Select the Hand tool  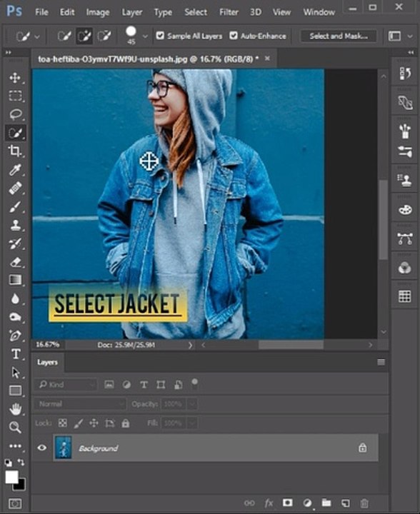15,409
